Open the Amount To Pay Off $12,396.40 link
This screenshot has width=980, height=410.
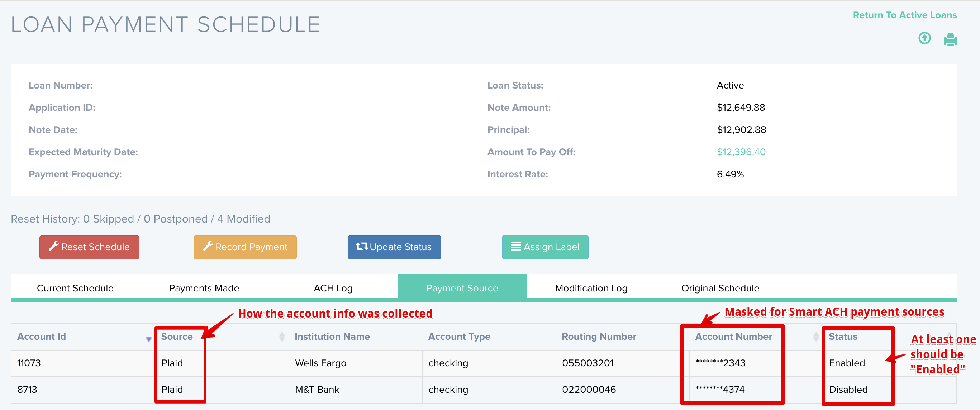[741, 152]
